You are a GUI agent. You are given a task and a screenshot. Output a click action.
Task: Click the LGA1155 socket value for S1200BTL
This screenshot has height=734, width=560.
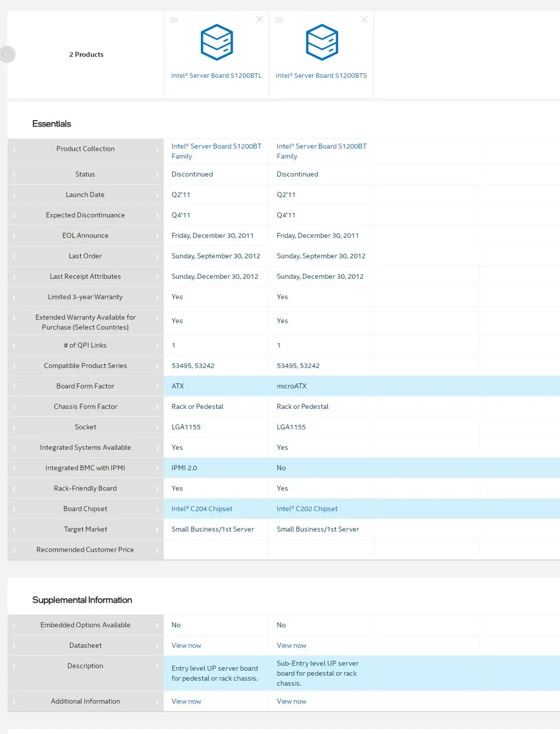(x=186, y=427)
